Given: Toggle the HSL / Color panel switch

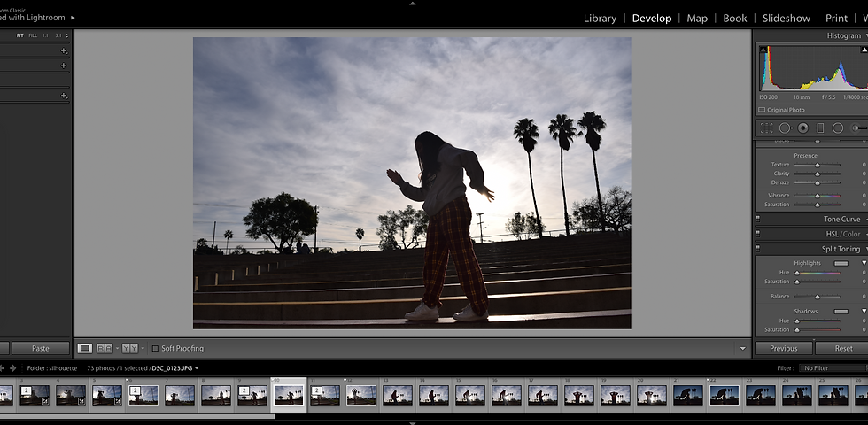Looking at the screenshot, I should click(758, 234).
